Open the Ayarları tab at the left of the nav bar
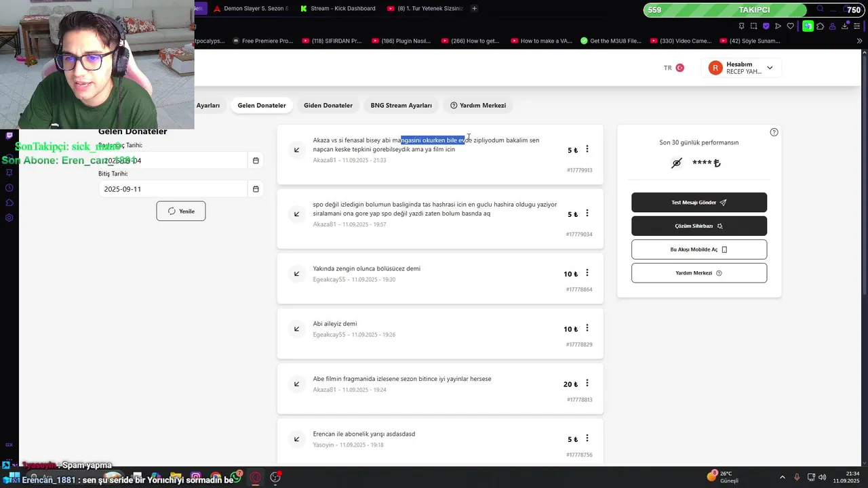 pyautogui.click(x=208, y=106)
